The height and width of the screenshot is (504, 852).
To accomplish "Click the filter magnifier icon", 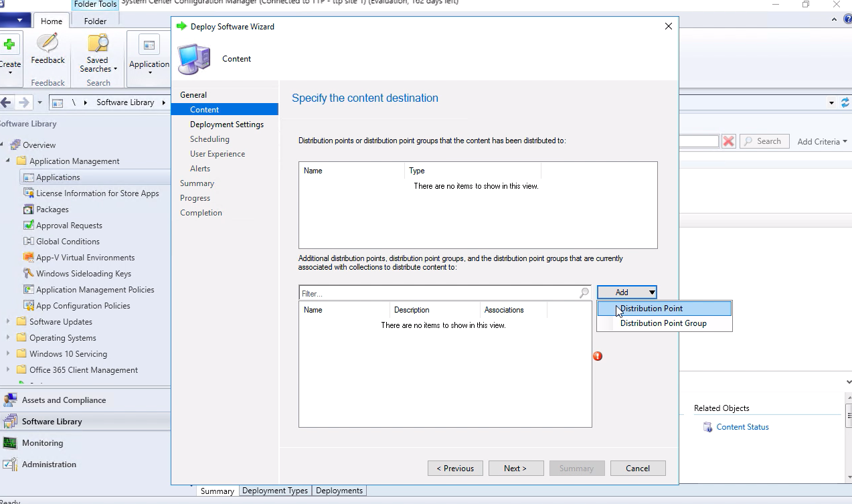I will point(584,293).
